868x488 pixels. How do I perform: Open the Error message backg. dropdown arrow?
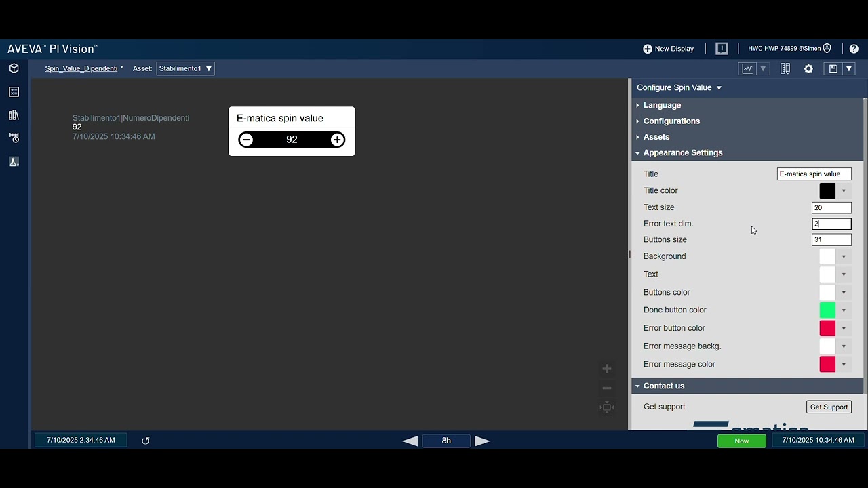click(x=844, y=346)
